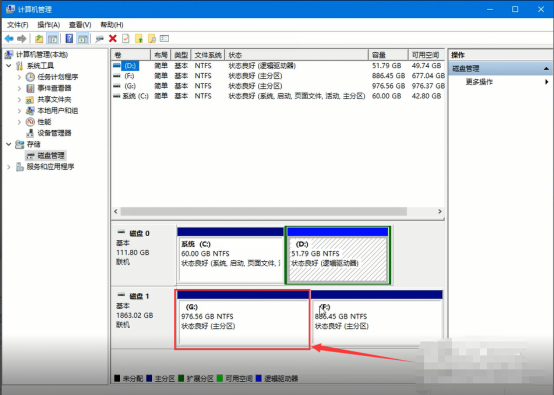Open the 查看(V) menu

[80, 25]
